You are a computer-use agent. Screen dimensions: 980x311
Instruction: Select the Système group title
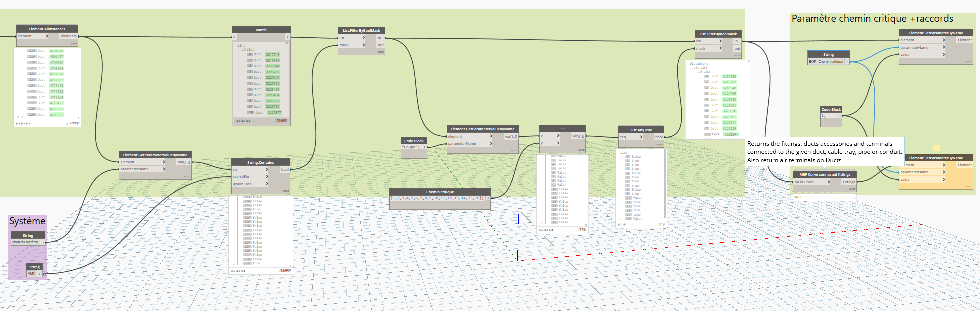tap(27, 221)
